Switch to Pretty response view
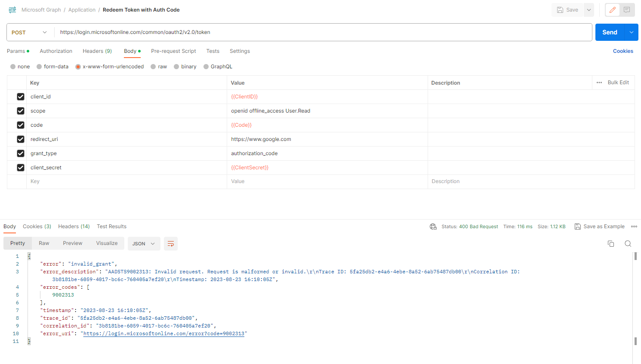The width and height of the screenshot is (641, 364). pos(18,243)
